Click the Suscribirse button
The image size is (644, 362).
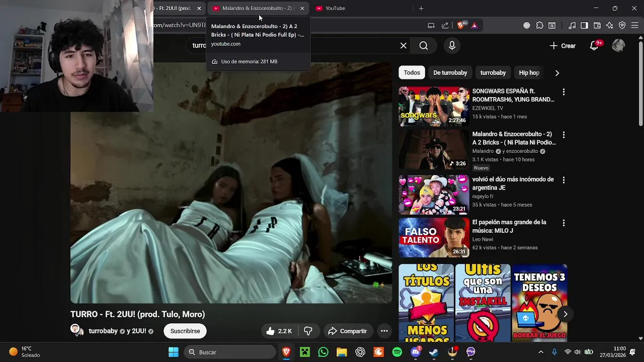pyautogui.click(x=185, y=331)
